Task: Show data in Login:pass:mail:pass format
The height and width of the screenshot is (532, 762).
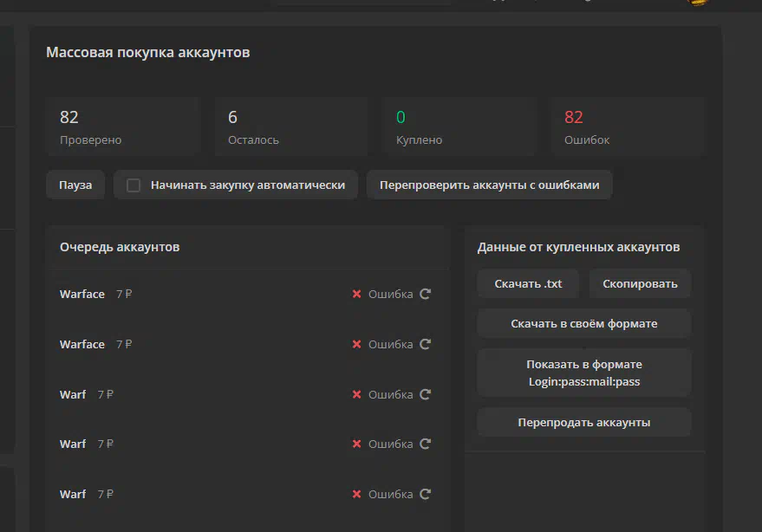Action: coord(584,373)
